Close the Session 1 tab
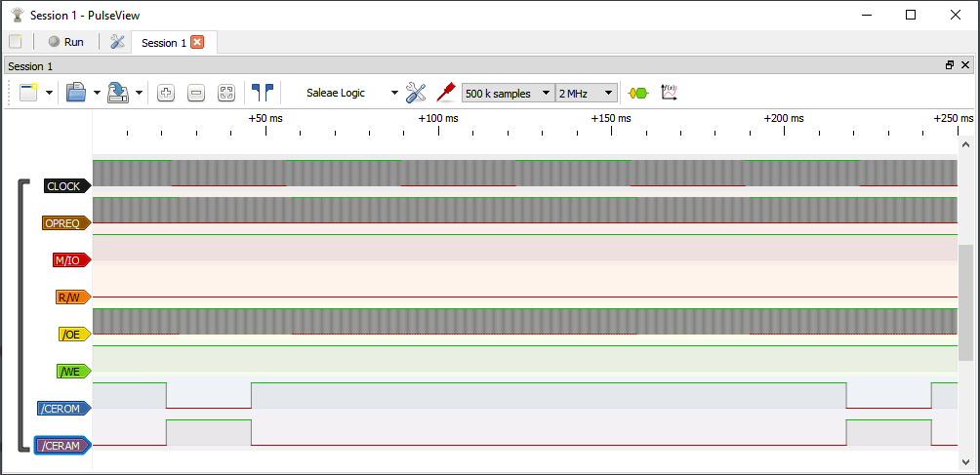This screenshot has width=980, height=475. [x=197, y=42]
